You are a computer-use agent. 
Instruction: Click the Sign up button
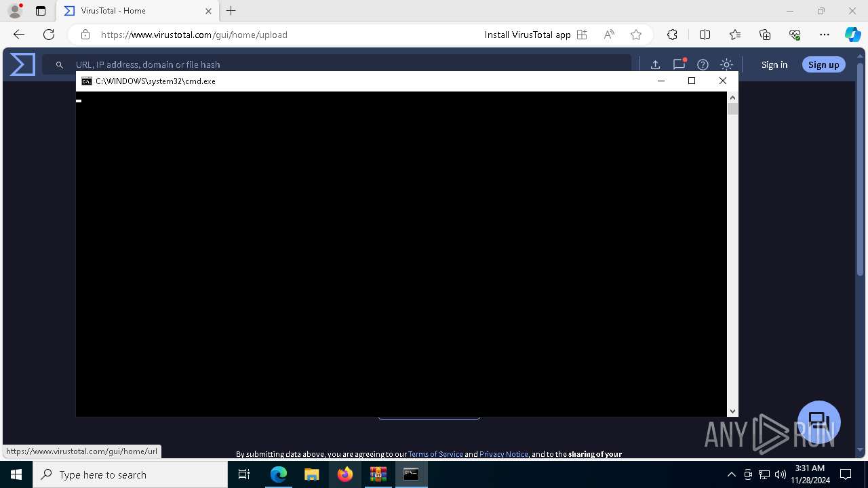point(823,64)
